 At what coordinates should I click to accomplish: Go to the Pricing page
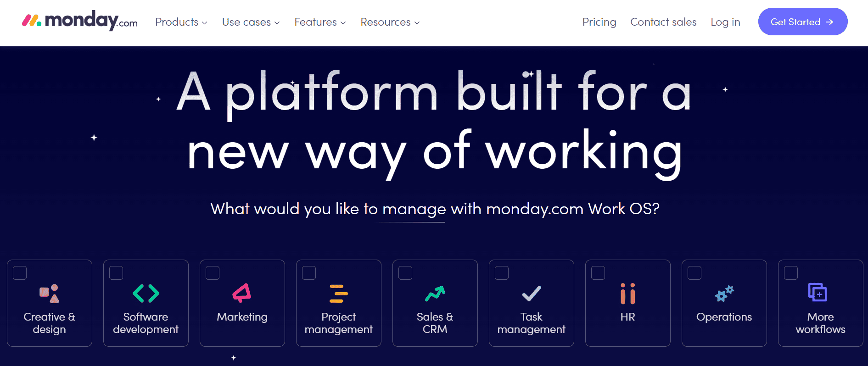[x=599, y=22]
